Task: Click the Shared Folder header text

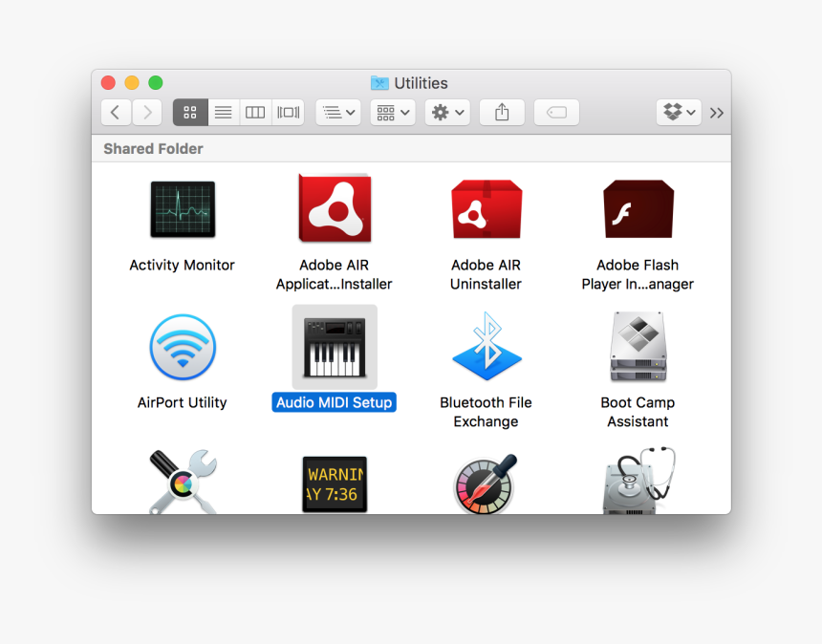Action: click(153, 149)
